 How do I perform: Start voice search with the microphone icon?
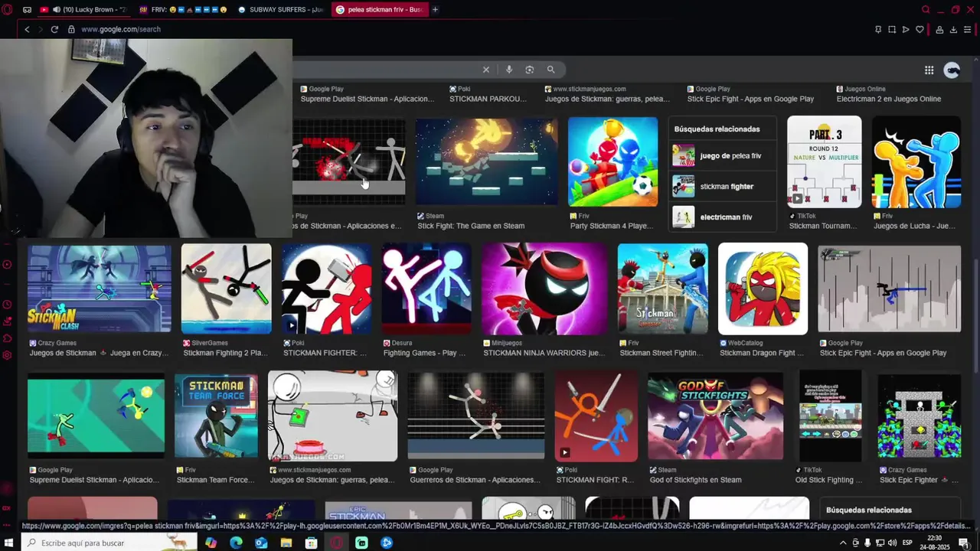[x=509, y=70]
